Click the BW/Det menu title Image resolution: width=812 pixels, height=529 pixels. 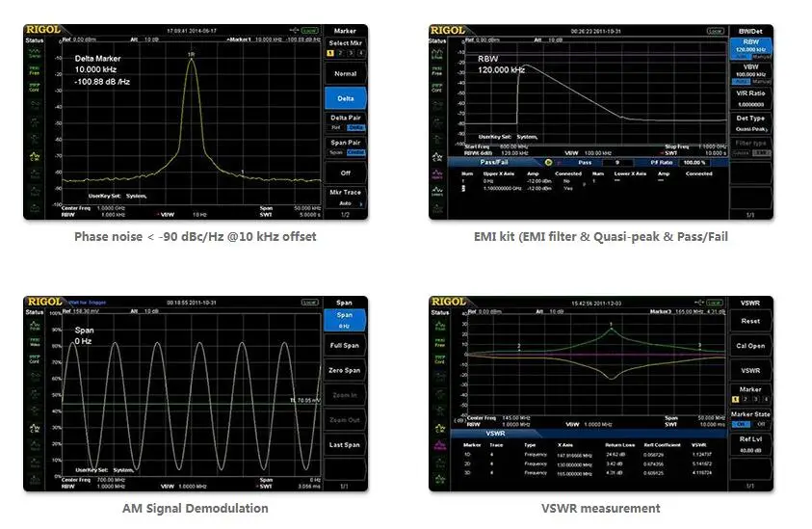(750, 31)
